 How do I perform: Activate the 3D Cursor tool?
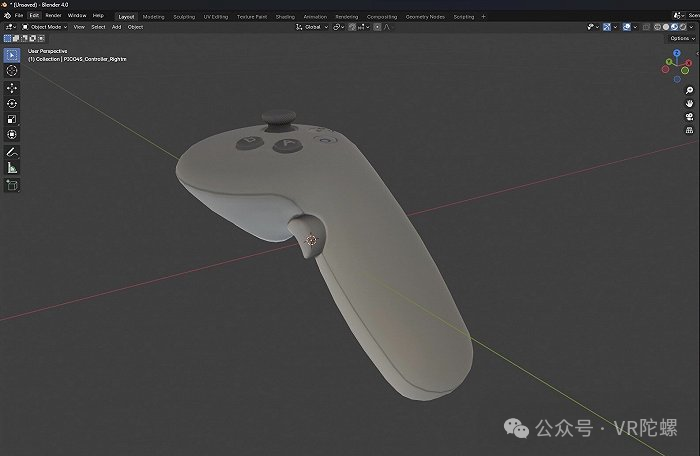pyautogui.click(x=12, y=71)
